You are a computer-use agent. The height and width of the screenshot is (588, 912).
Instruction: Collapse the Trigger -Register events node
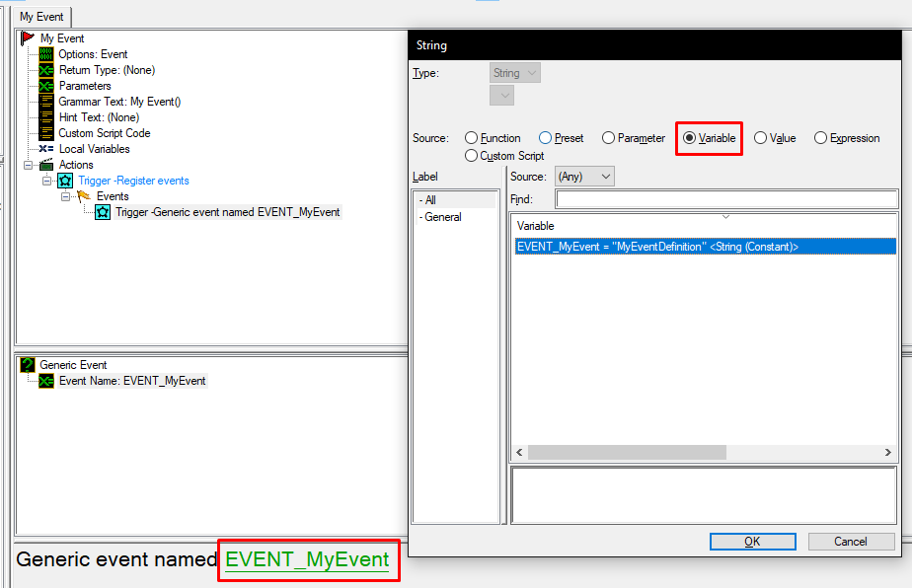pos(46,181)
